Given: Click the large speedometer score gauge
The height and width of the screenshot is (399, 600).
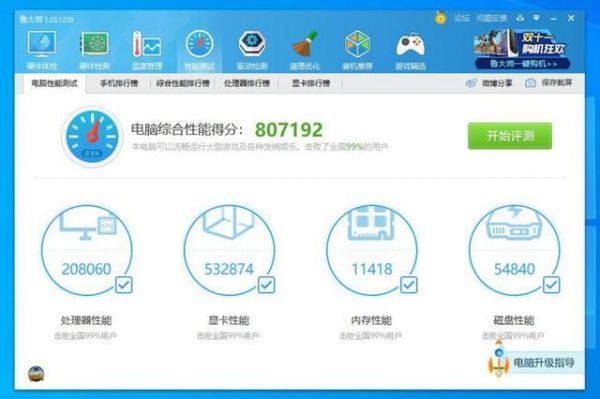Looking at the screenshot, I should [92, 136].
